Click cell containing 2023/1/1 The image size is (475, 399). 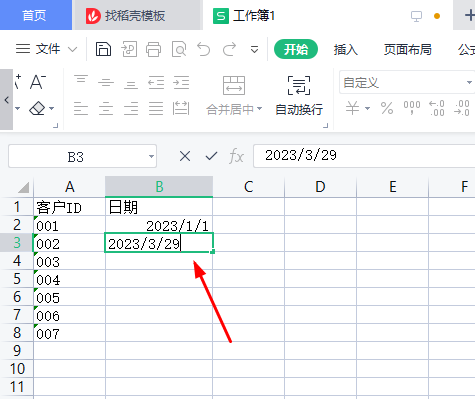[x=159, y=225]
